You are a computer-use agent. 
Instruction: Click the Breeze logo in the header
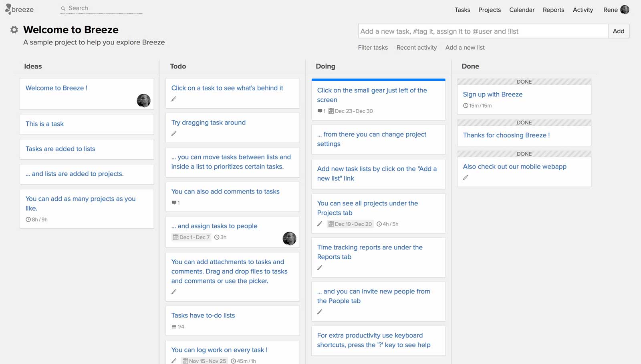coord(19,9)
